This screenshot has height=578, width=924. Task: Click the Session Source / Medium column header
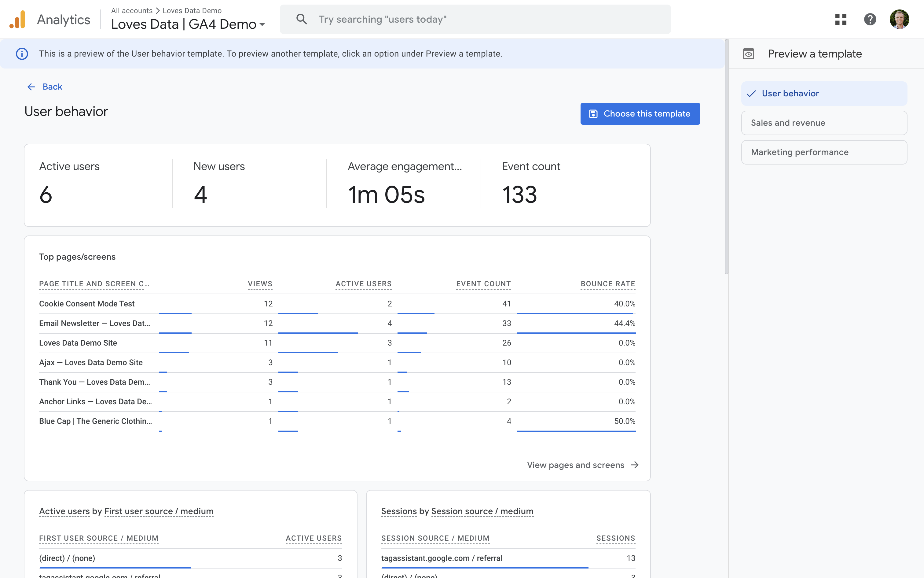[x=435, y=538]
